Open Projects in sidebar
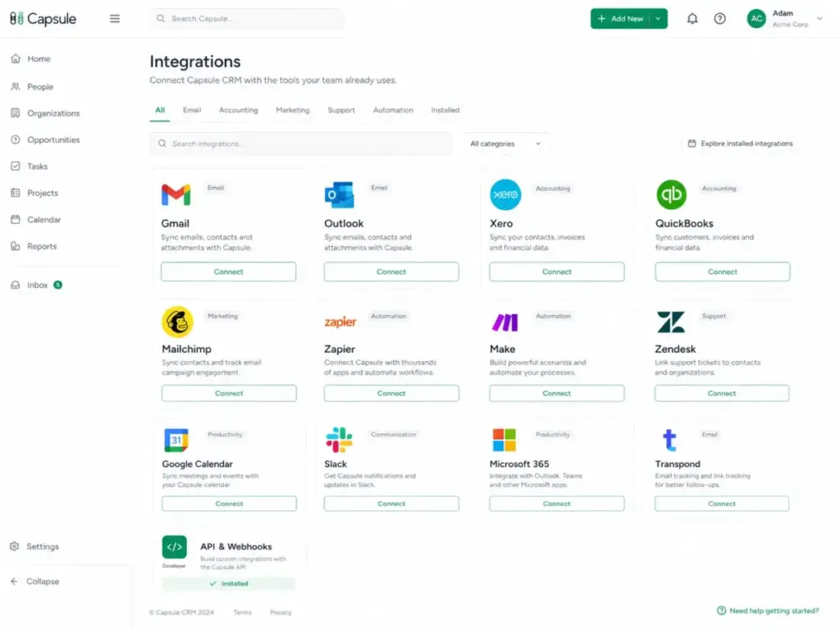The image size is (840, 630). (x=34, y=193)
